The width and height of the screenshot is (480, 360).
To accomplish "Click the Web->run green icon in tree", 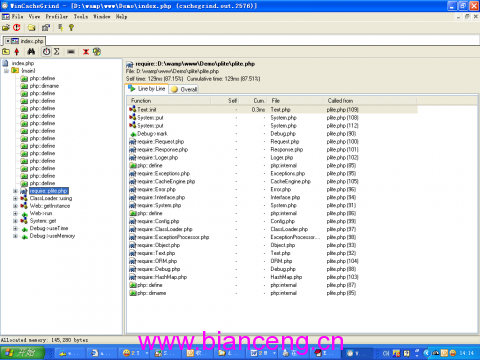I will click(x=24, y=214).
